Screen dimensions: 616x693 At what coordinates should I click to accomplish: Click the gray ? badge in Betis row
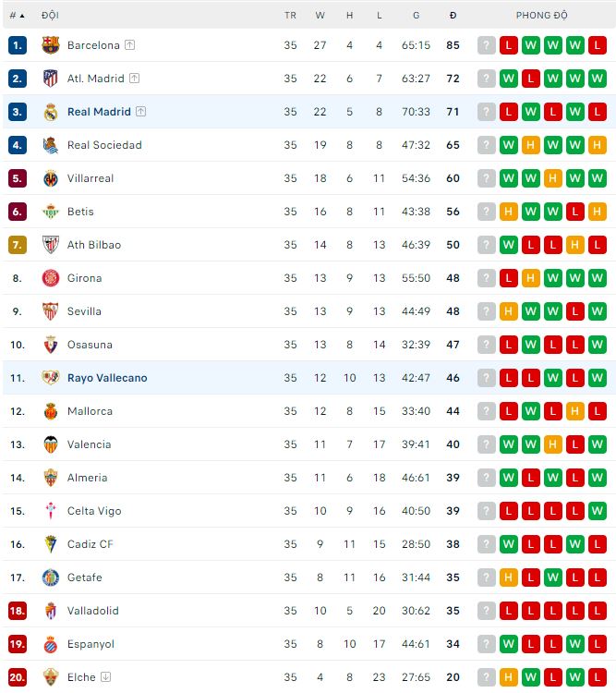pos(487,212)
